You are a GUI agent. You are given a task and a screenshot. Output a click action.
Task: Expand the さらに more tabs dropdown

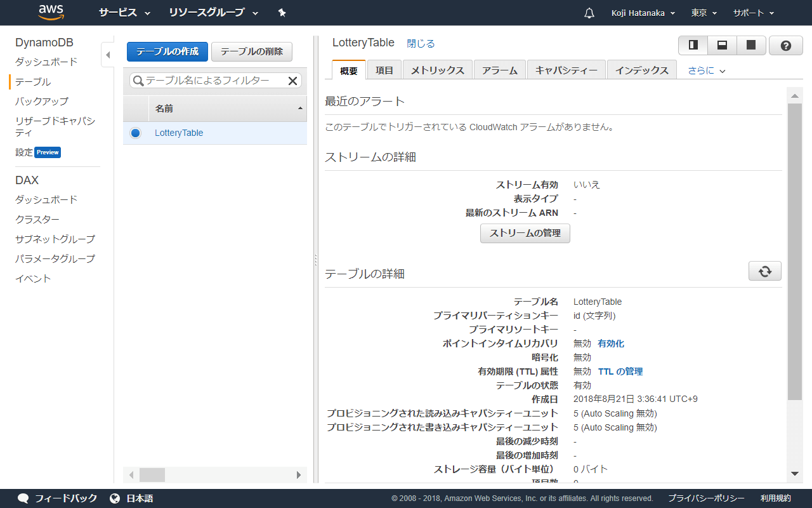[707, 70]
